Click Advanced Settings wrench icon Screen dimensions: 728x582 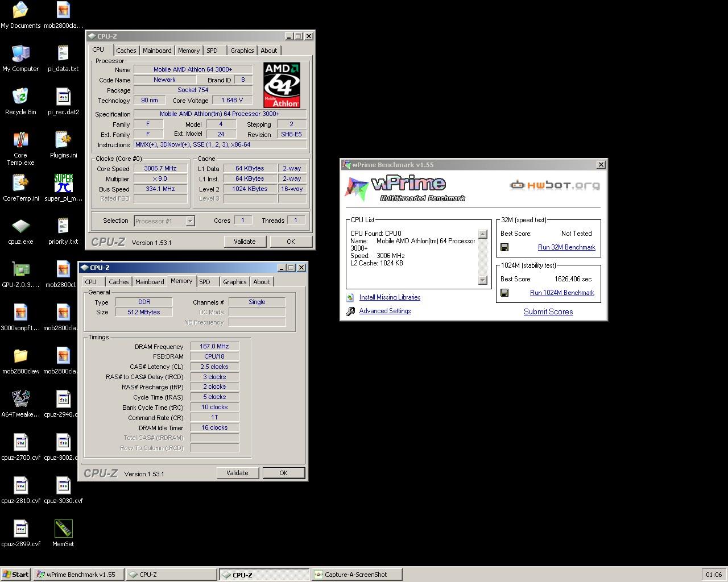click(x=350, y=311)
